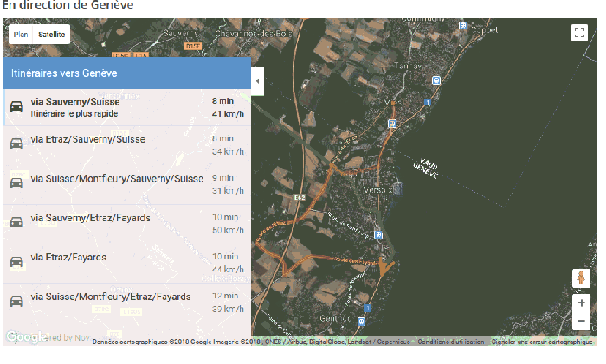
Task: Click Itinéraire le plus rapide label
Action: pyautogui.click(x=74, y=114)
